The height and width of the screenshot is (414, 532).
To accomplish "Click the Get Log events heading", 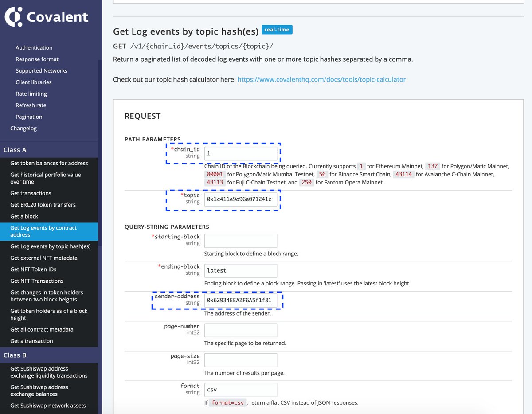I will pyautogui.click(x=185, y=31).
